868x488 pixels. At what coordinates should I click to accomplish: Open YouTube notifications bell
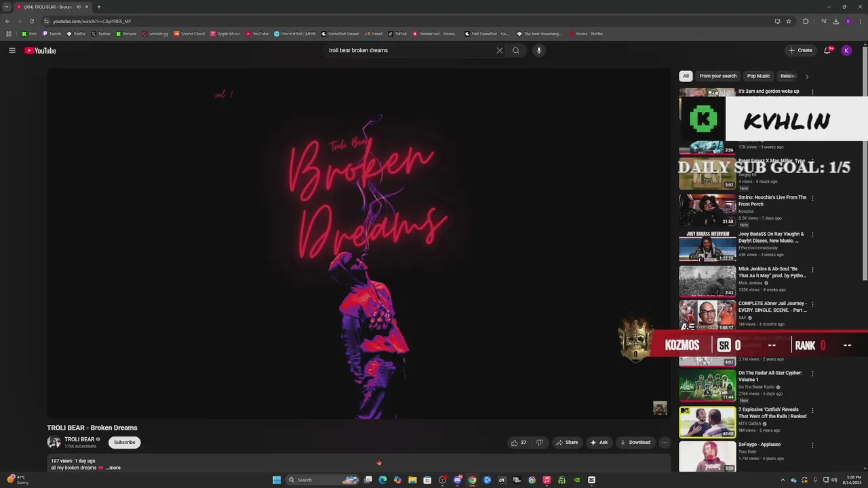click(x=828, y=50)
